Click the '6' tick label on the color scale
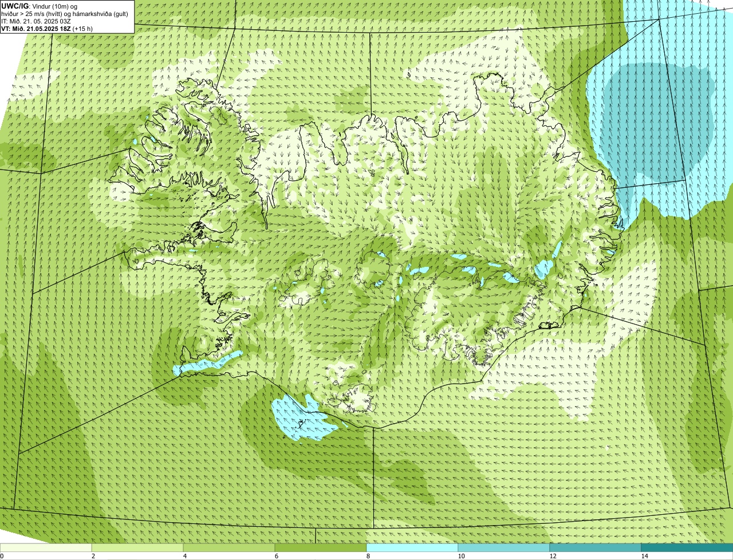The width and height of the screenshot is (733, 560). coord(276,556)
